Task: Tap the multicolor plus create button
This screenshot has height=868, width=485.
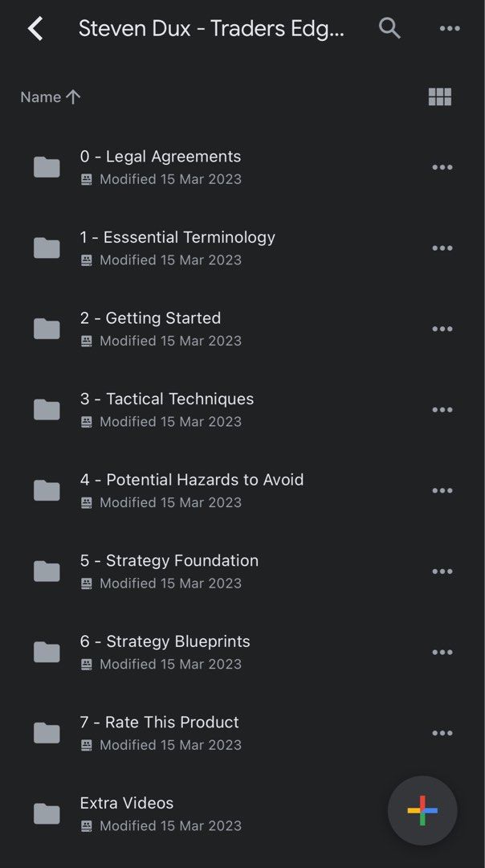Action: click(x=422, y=811)
